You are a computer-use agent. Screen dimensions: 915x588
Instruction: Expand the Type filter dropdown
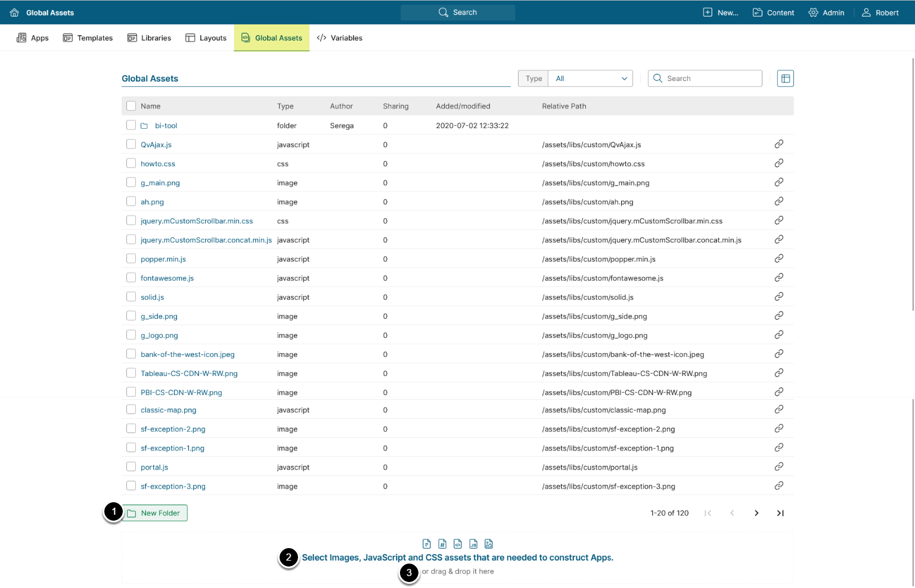pos(590,79)
